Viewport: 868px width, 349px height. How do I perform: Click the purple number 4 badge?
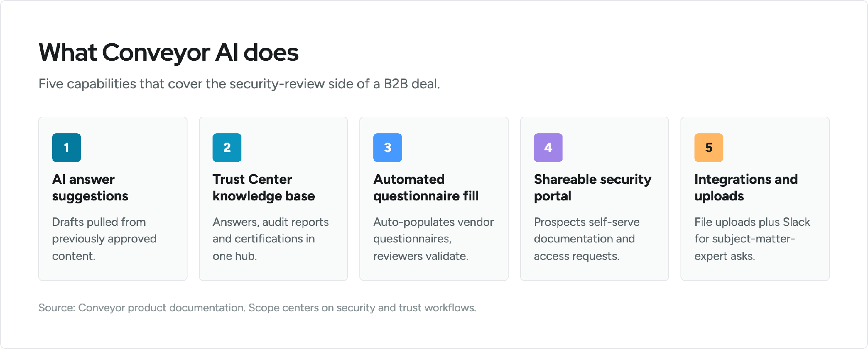pos(548,148)
